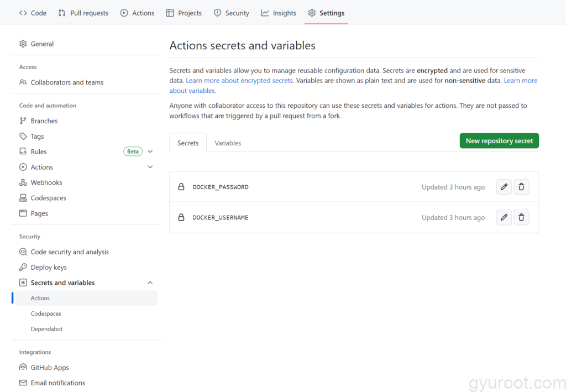
Task: Open the Insights repository tab
Action: (x=279, y=13)
